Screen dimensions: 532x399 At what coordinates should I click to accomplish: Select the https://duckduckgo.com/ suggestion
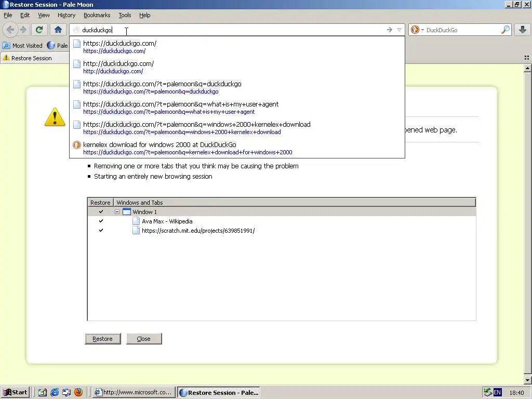237,47
